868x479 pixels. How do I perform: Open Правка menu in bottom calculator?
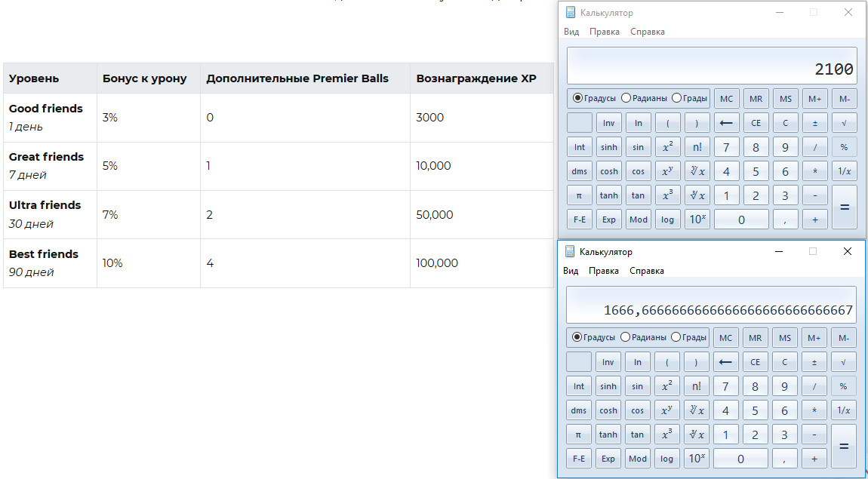[604, 271]
